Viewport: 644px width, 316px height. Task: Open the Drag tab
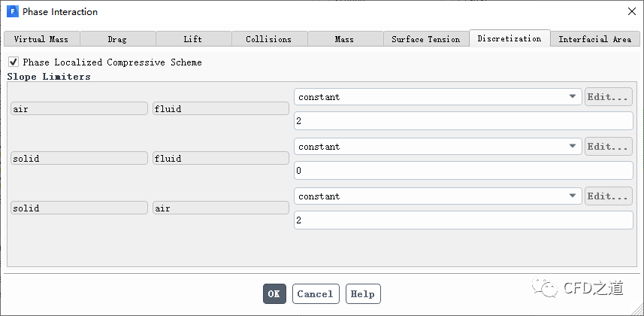(117, 39)
